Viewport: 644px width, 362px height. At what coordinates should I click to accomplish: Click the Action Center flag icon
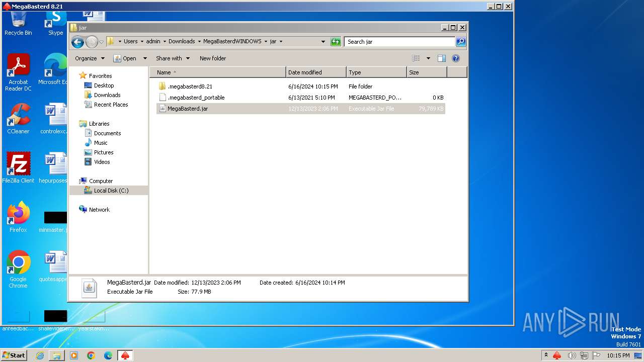point(596,355)
